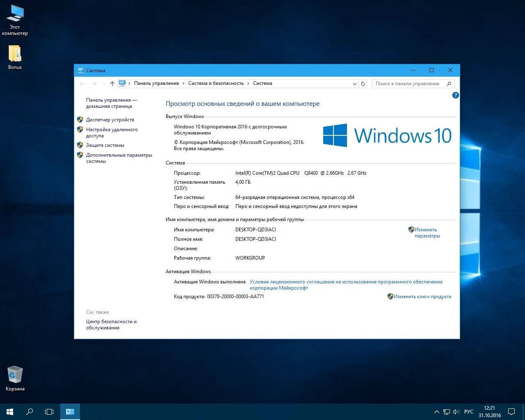The height and width of the screenshot is (420, 525).
Task: Click shield icon beside Диспетчер устройств
Action: click(80, 120)
